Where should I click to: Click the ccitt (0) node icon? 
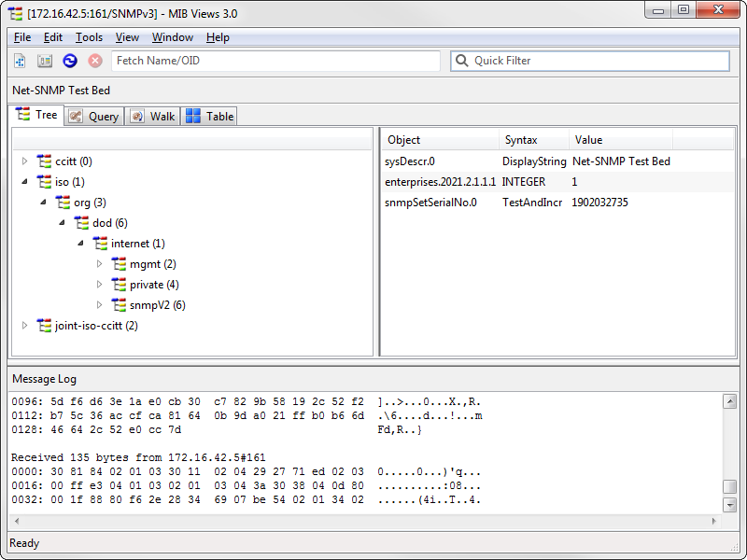pyautogui.click(x=44, y=161)
